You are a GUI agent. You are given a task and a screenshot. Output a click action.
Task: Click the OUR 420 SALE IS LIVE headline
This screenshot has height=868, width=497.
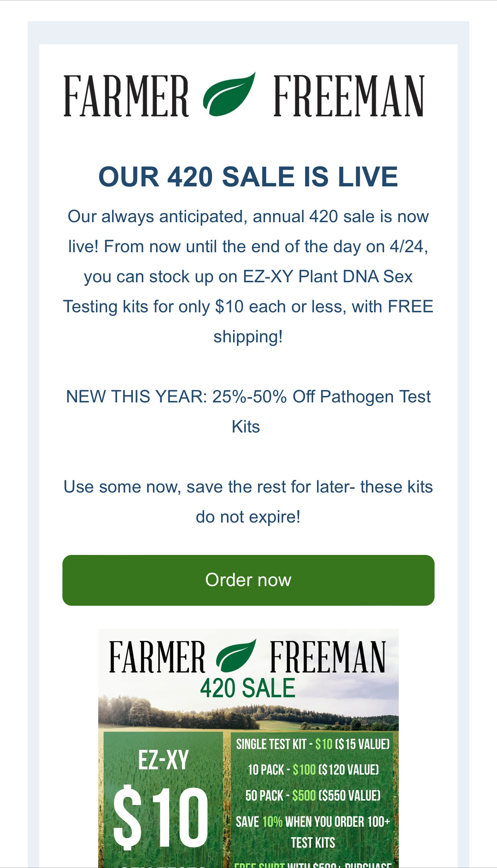(248, 177)
